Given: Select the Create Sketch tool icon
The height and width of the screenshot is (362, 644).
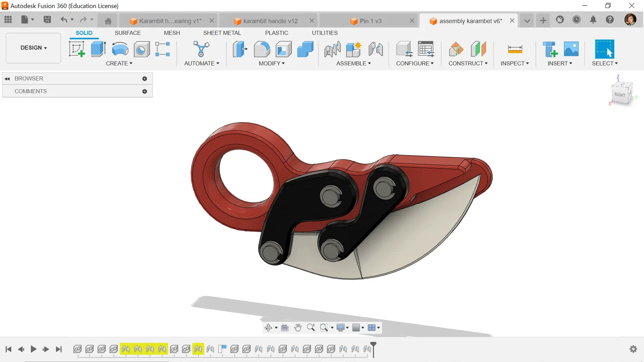Looking at the screenshot, I should pos(76,49).
